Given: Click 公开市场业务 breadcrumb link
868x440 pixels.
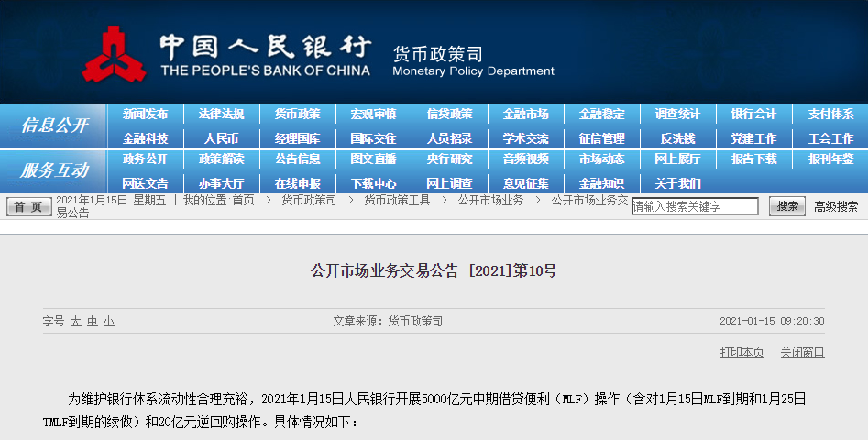Looking at the screenshot, I should coord(490,200).
